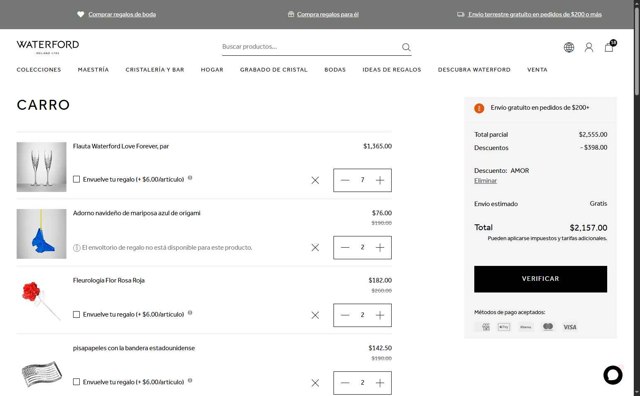Increase quantity of Flauta Love Forever
Screen dimensions: 640x396
coord(380,180)
